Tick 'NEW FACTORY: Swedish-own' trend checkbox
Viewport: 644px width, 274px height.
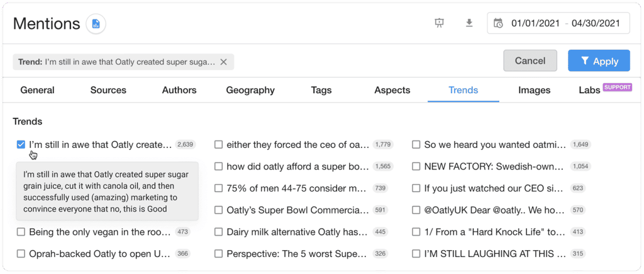click(416, 167)
